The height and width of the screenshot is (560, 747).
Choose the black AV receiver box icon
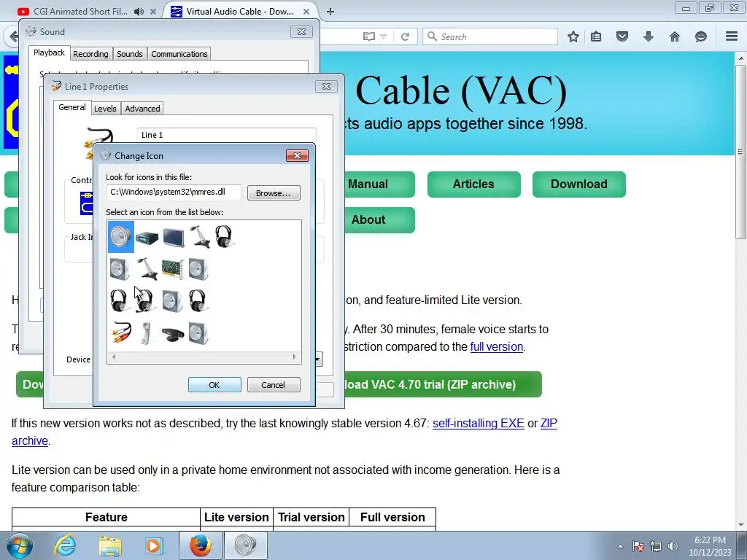pyautogui.click(x=147, y=237)
